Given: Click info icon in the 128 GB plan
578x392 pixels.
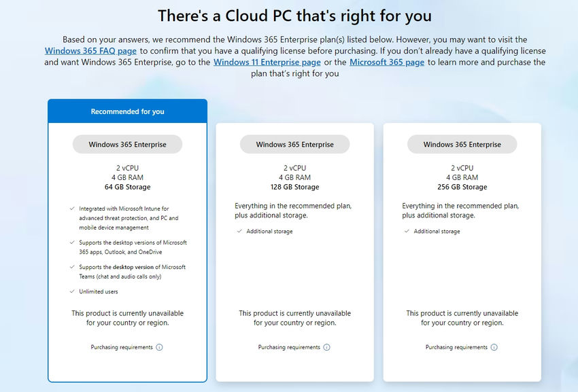Looking at the screenshot, I should click(326, 347).
